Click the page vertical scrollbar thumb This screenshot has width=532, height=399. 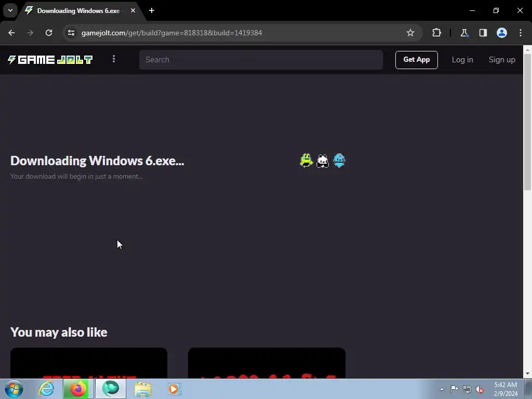[528, 122]
